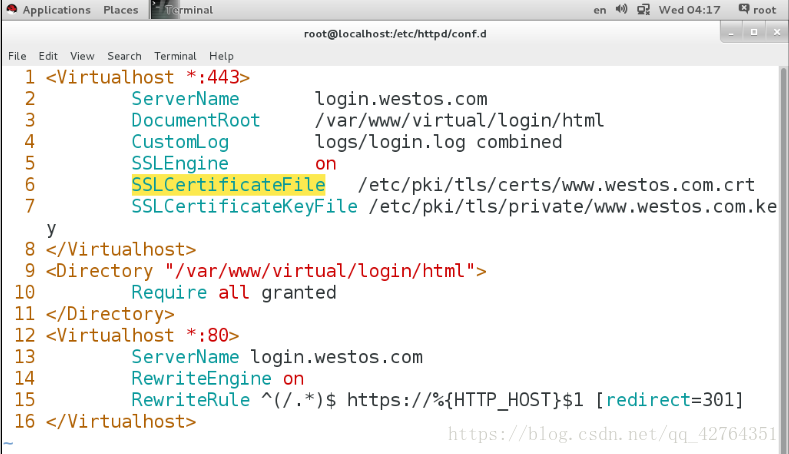The height and width of the screenshot is (454, 789).
Task: Click the window title root@localhost:/etc/httpd/conf.d
Action: (x=395, y=34)
